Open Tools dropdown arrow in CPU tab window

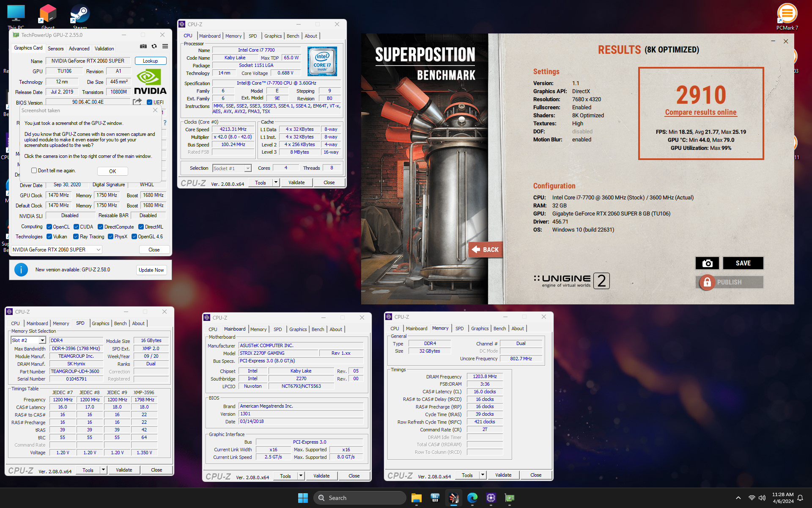click(x=276, y=182)
